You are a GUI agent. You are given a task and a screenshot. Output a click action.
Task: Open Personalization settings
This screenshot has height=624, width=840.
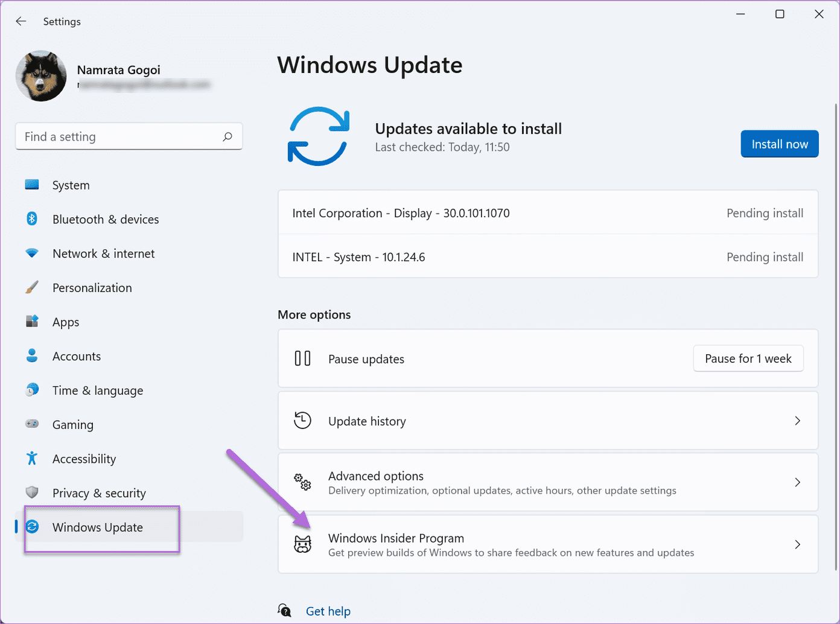pos(129,288)
